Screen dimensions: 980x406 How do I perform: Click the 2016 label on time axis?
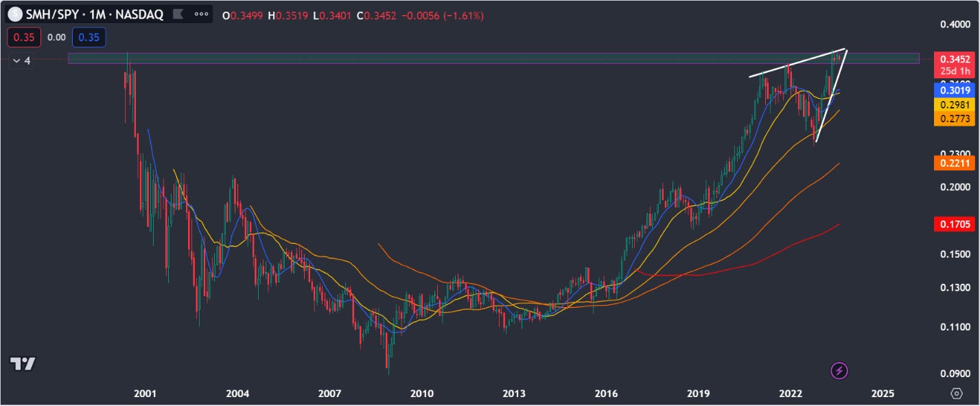pyautogui.click(x=606, y=394)
